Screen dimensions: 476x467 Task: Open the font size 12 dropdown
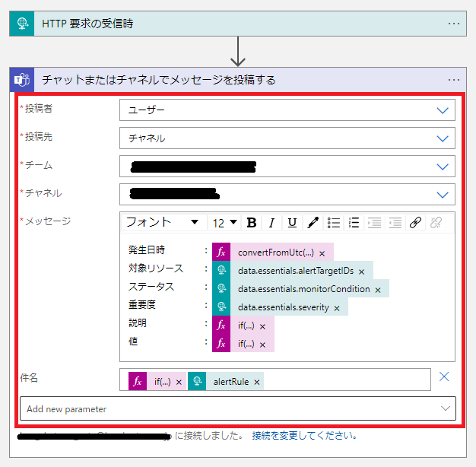point(224,223)
